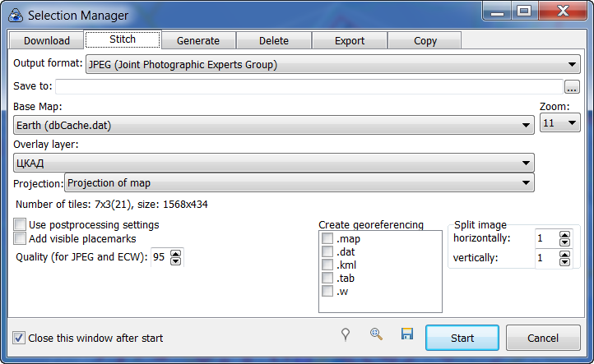Increase the JPEG quality value
This screenshot has width=594, height=364.
pos(177,253)
